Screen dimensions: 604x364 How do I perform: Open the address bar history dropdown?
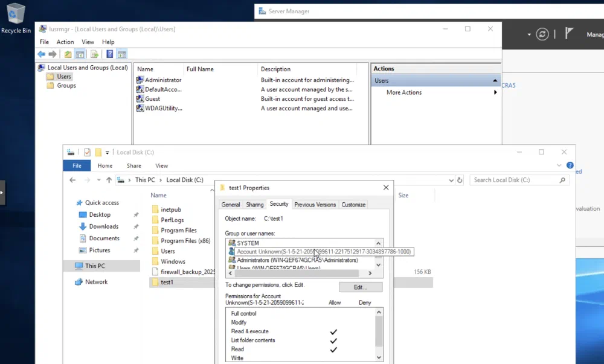click(451, 180)
